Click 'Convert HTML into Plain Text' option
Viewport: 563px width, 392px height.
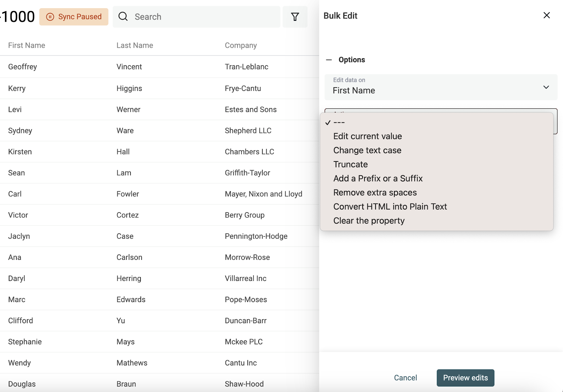(390, 206)
